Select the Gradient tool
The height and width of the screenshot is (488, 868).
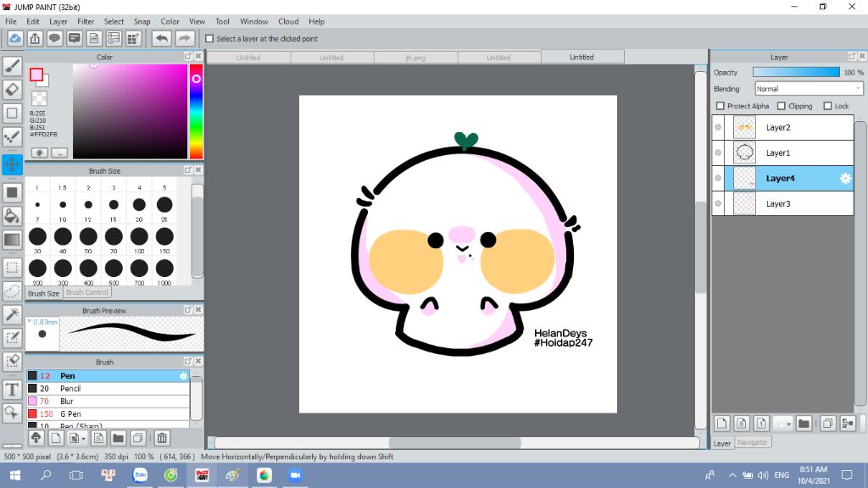pos(12,240)
